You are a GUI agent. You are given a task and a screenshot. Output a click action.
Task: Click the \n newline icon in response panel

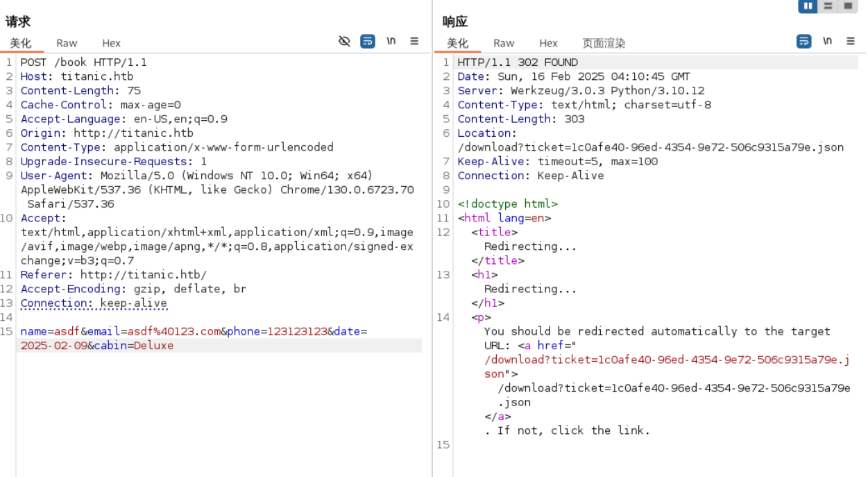(x=827, y=42)
